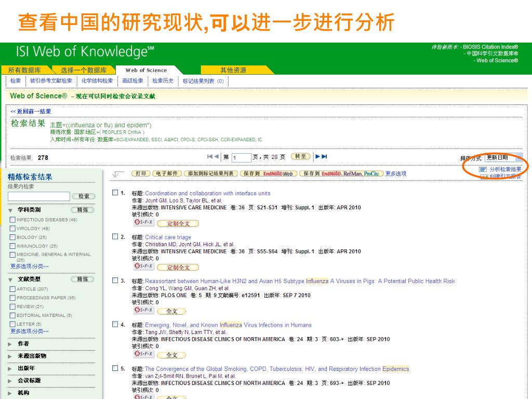Open the 排序方式 sort dropdown
This screenshot has width=532, height=399.
click(x=503, y=157)
